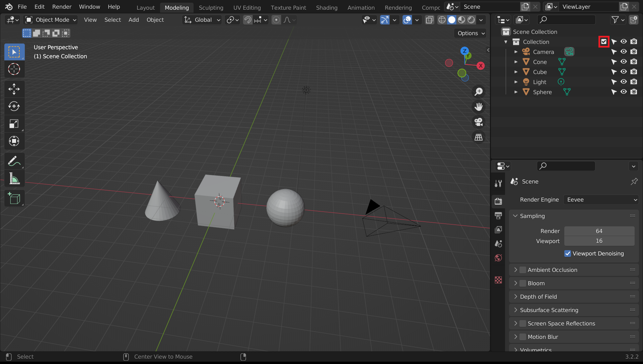The image size is (643, 364).
Task: Toggle camera view in viewport
Action: pyautogui.click(x=479, y=122)
